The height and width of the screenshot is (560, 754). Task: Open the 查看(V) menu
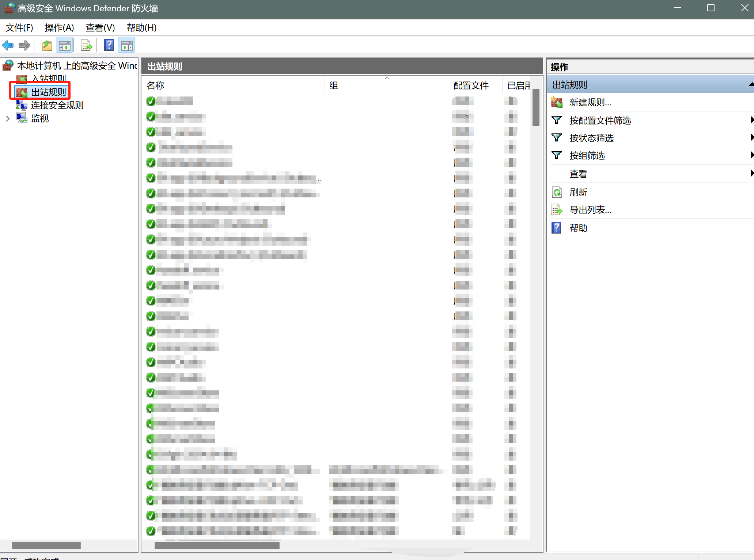[x=100, y=28]
